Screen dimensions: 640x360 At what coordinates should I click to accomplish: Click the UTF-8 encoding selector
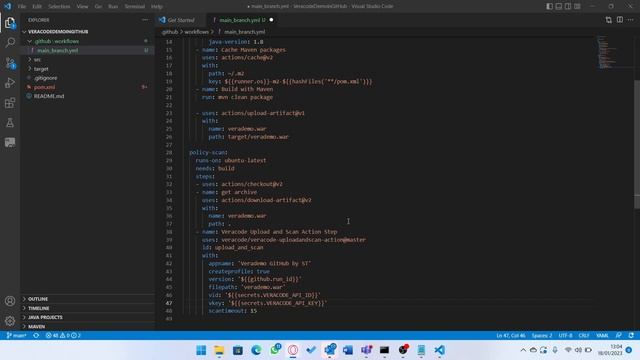coord(565,336)
